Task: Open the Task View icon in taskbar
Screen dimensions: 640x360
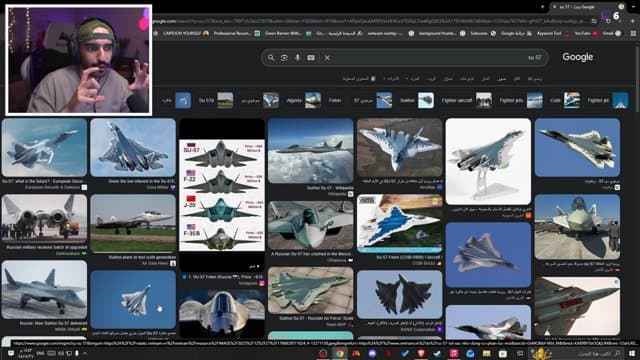Action: point(520,353)
